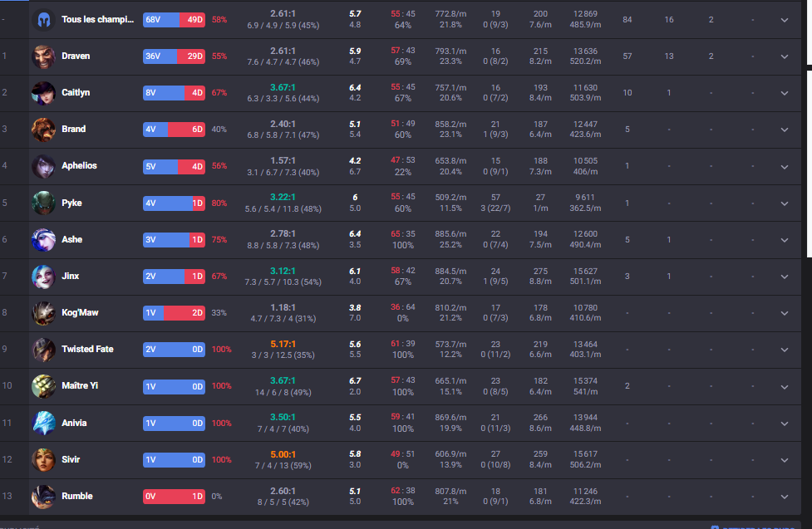
Task: Click the Ashe champion portrait icon
Action: pos(43,240)
